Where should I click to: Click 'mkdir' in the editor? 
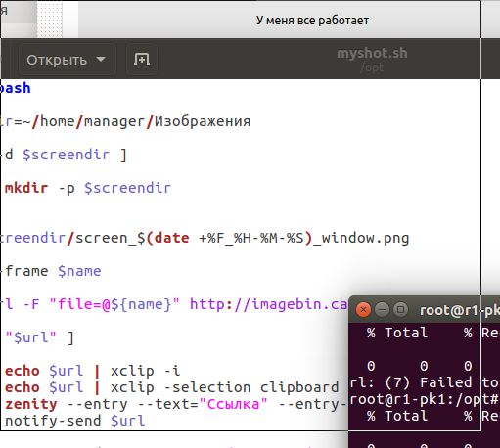[x=26, y=188]
